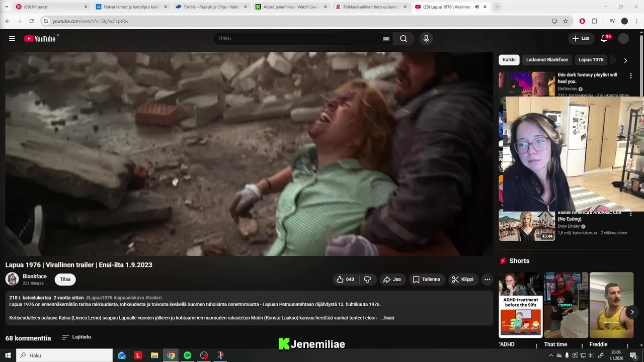Viewport: 644px width, 362px height.
Task: Switch to Halvat lennot ja lentoliput tab
Action: (x=131, y=7)
